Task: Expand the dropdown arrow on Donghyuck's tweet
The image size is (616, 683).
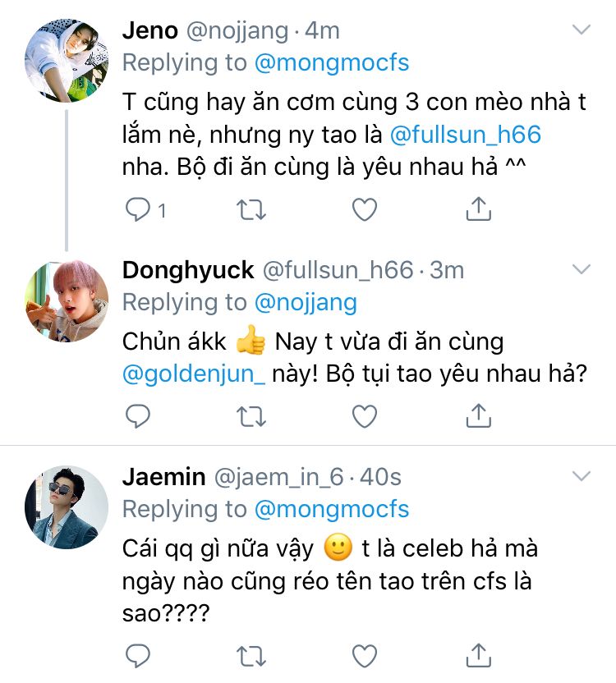Action: (582, 269)
